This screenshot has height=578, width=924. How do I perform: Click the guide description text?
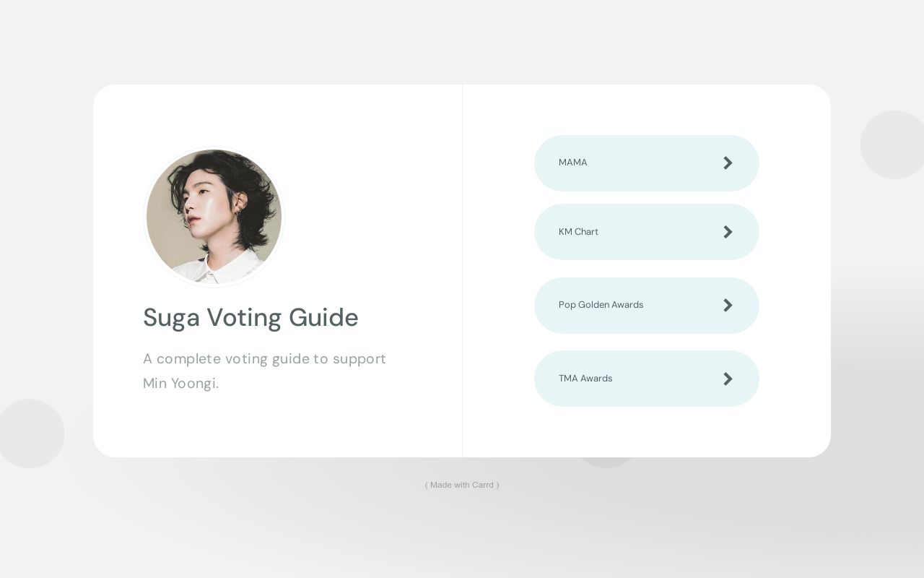tap(265, 371)
